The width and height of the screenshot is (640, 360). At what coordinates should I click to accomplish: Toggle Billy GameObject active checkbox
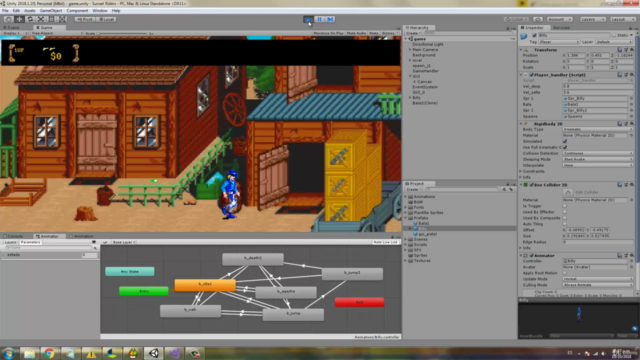point(535,36)
